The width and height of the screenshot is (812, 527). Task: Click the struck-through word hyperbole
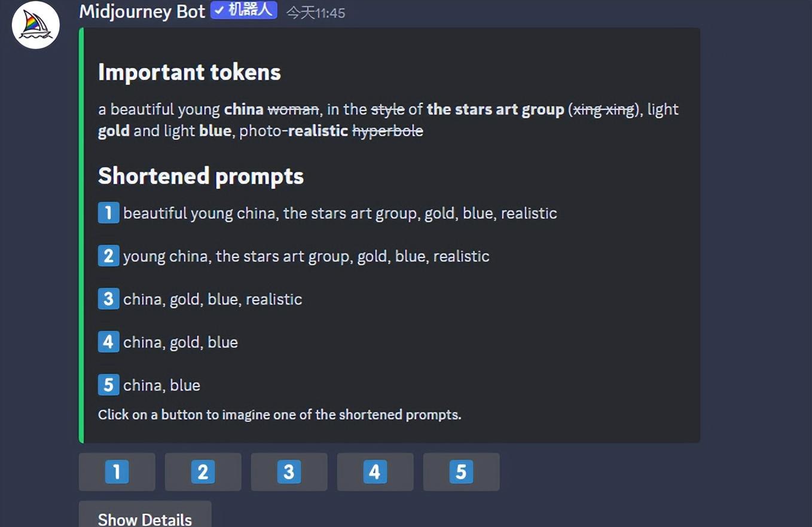(387, 131)
